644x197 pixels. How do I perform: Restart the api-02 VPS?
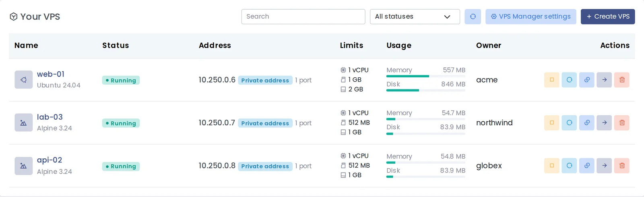tap(569, 166)
